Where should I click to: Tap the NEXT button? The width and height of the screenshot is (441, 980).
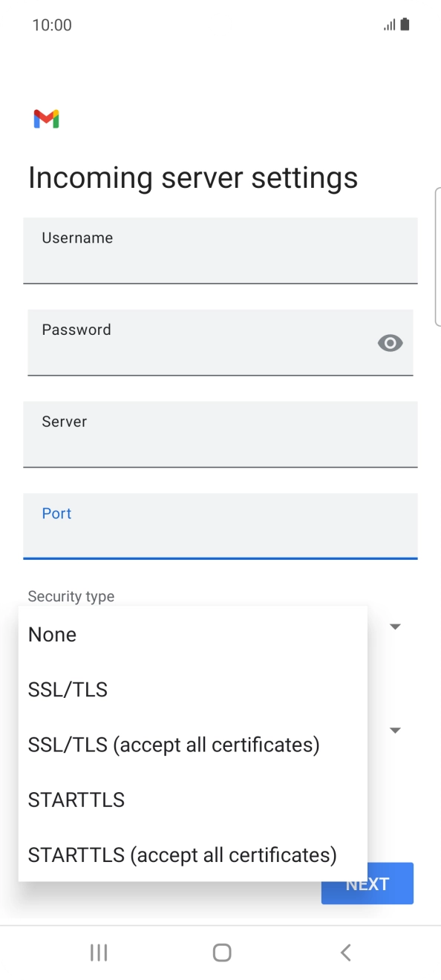point(367,883)
